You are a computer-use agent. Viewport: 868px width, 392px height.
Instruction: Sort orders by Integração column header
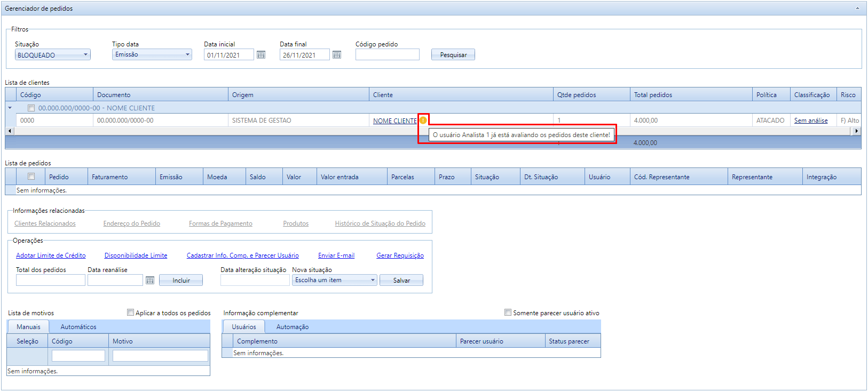point(832,177)
